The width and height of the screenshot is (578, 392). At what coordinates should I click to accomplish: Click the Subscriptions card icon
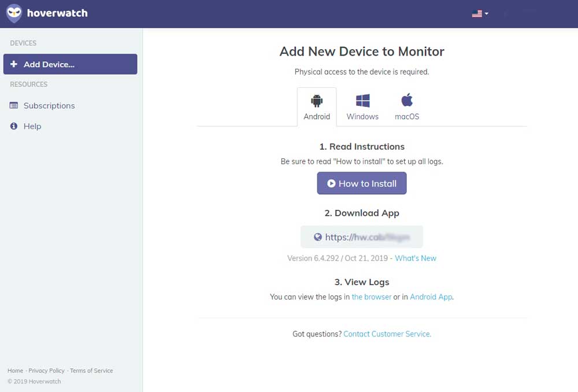click(14, 105)
